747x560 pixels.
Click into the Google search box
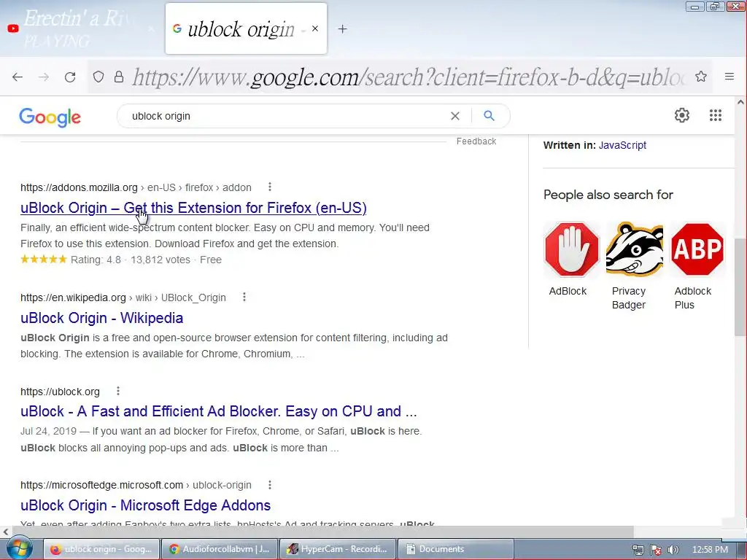[286, 116]
